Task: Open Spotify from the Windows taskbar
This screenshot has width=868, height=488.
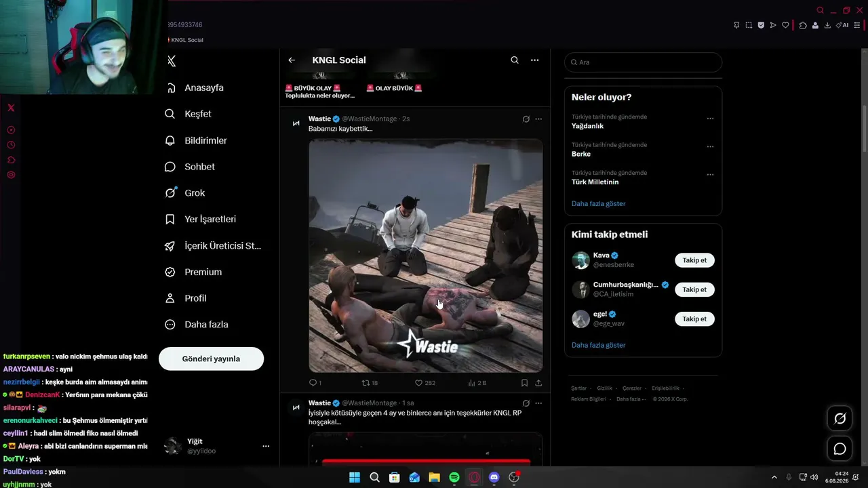Action: pyautogui.click(x=454, y=477)
